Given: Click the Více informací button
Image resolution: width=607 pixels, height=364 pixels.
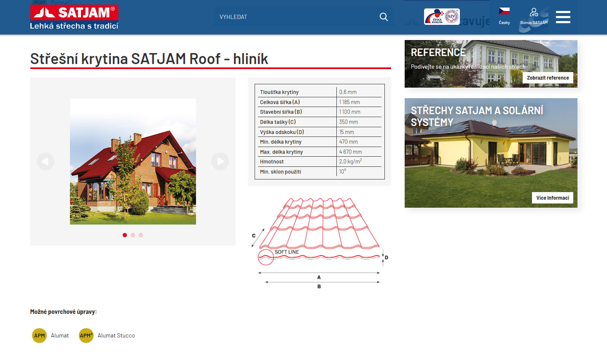Looking at the screenshot, I should pyautogui.click(x=553, y=198).
